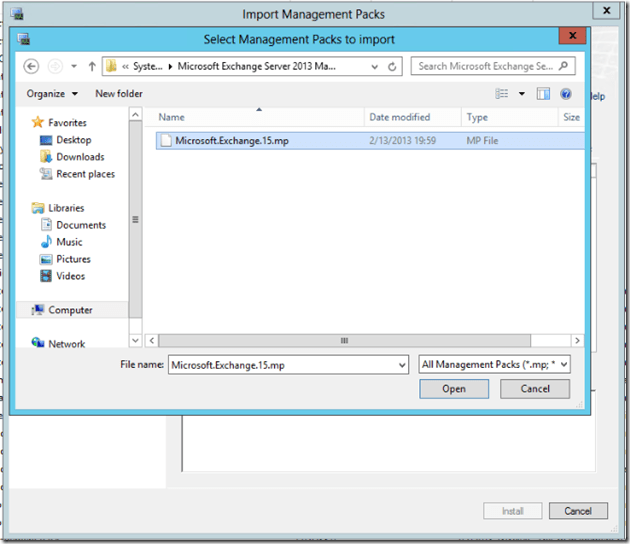Click the Back navigation arrow

(x=31, y=66)
